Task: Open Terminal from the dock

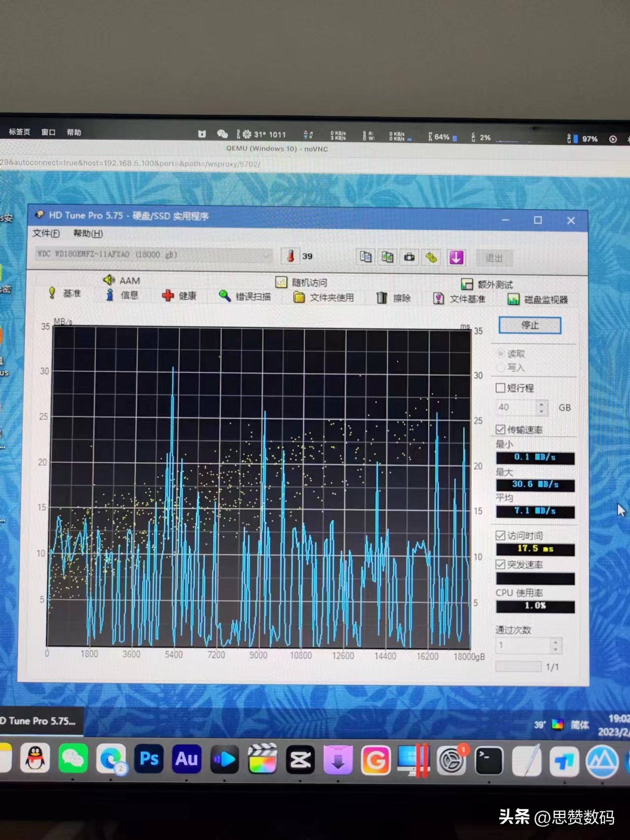Action: point(488,761)
